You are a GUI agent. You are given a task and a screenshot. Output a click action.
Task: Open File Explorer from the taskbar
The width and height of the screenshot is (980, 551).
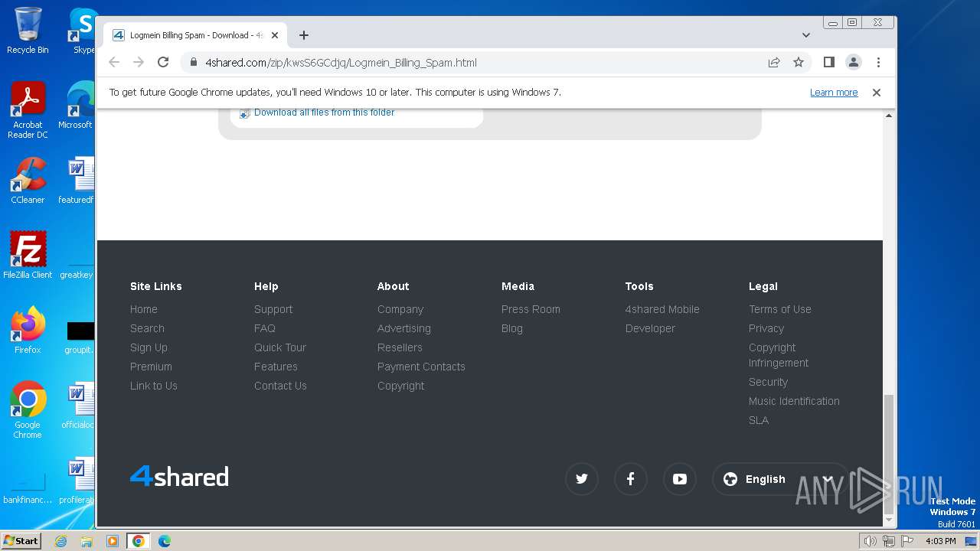[87, 541]
